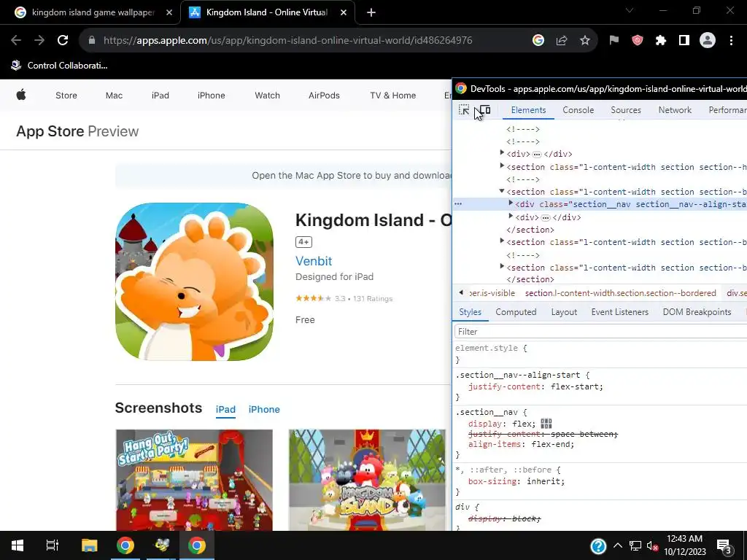Open File Explorer from the taskbar
Image resolution: width=747 pixels, height=560 pixels.
click(89, 545)
